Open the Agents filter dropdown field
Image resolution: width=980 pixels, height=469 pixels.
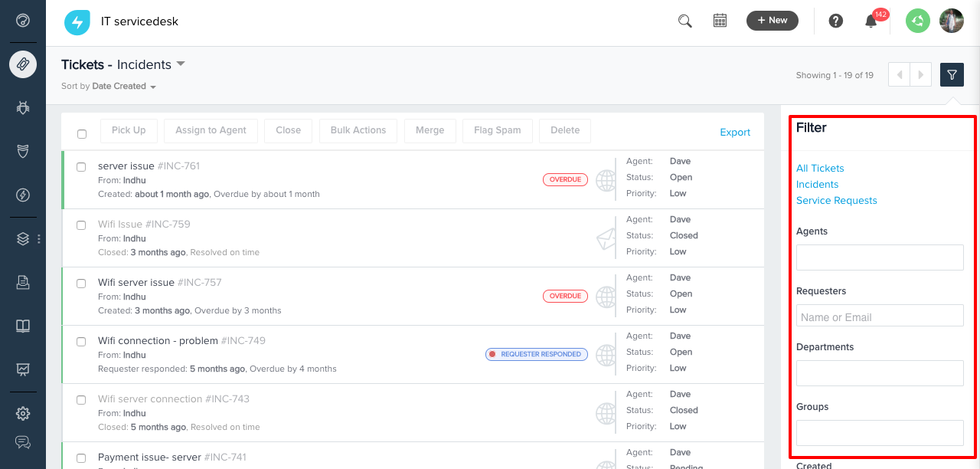tap(879, 257)
